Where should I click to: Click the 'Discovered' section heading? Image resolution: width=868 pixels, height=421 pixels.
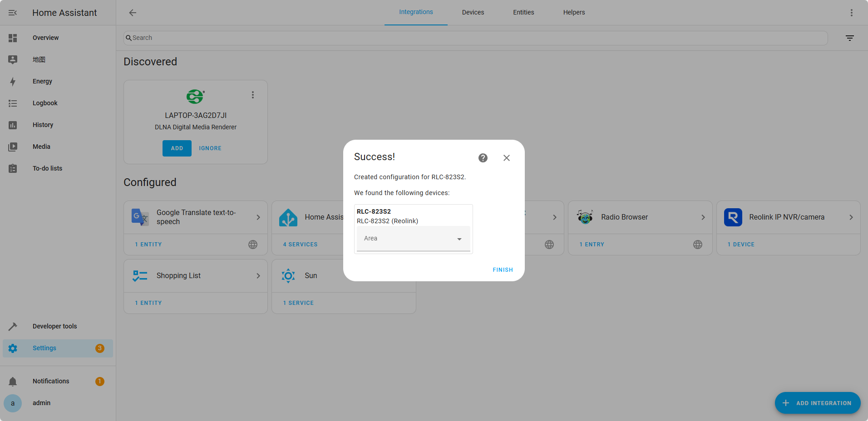pos(150,62)
